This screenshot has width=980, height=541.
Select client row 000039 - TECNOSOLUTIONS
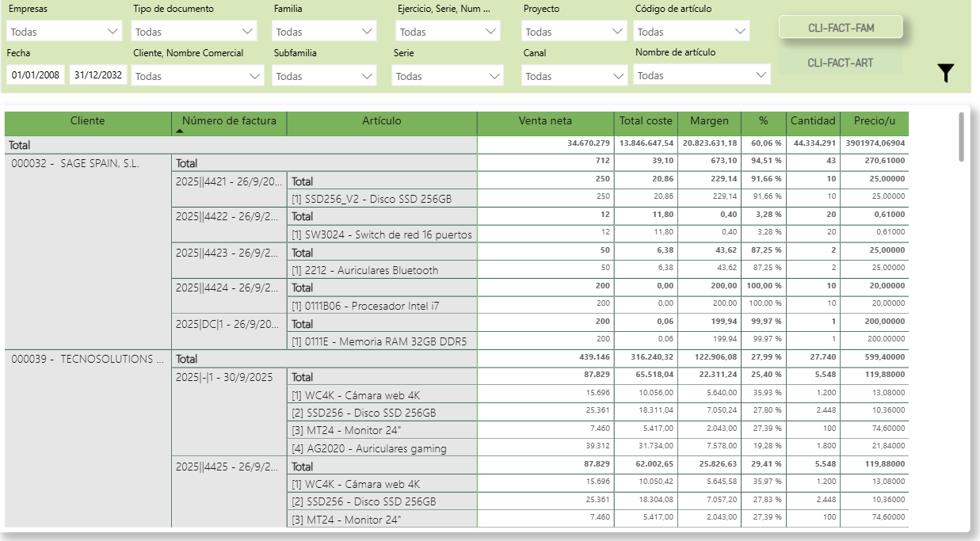click(82, 359)
